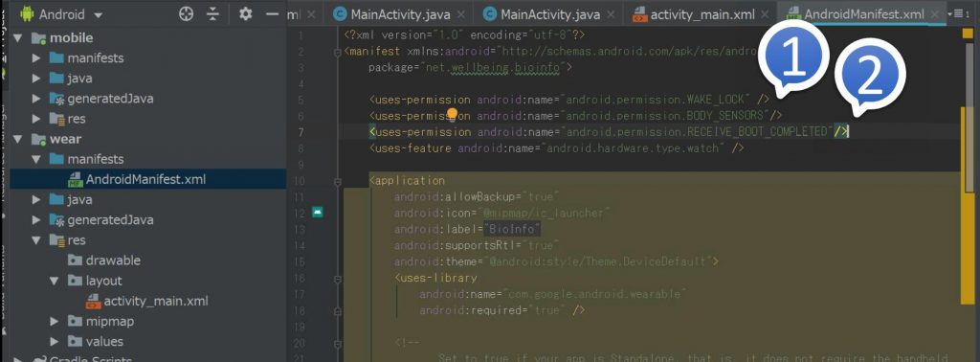Click the res folder icon under mobile
The width and height of the screenshot is (980, 362).
pos(56,119)
